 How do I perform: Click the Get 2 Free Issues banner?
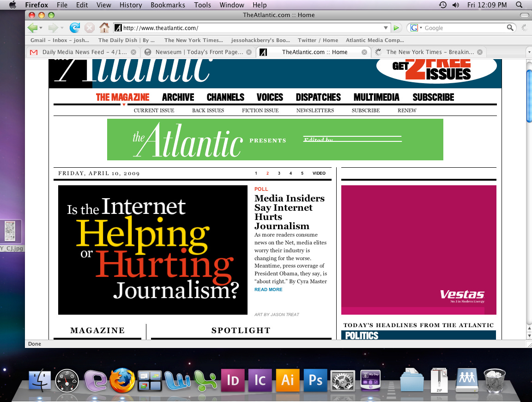[x=436, y=70]
